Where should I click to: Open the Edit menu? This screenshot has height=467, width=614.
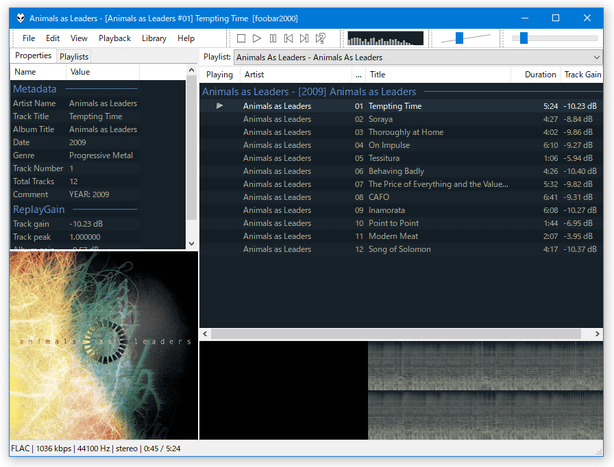point(52,38)
